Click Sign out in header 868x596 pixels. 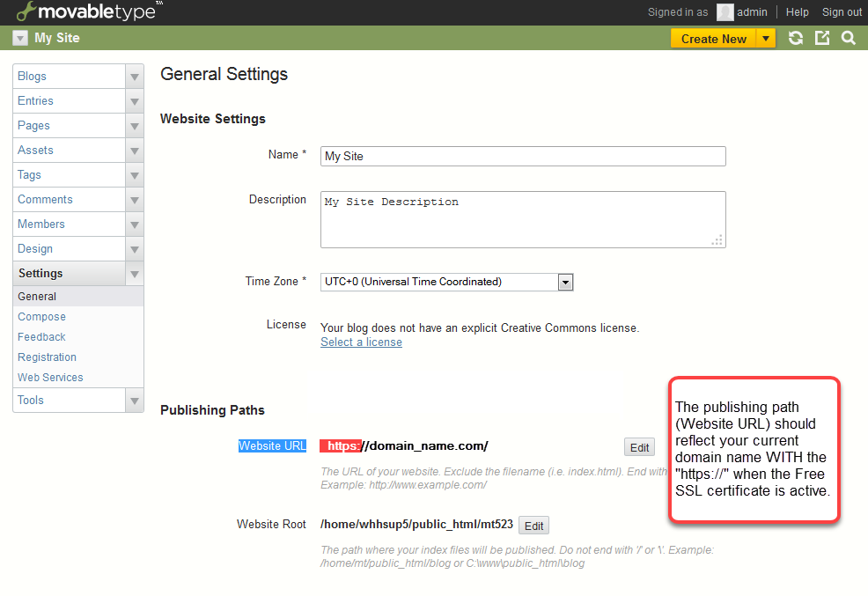pyautogui.click(x=842, y=12)
